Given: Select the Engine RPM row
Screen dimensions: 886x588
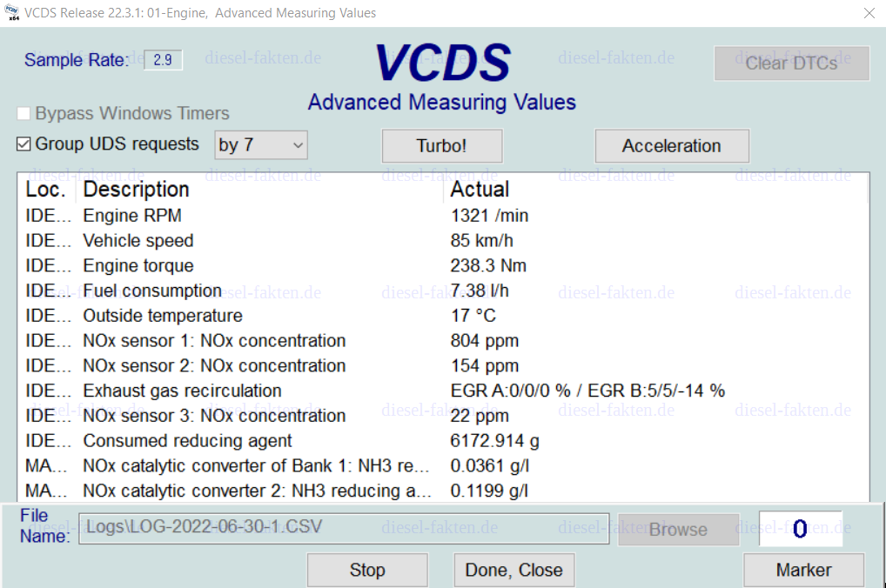Looking at the screenshot, I should (443, 216).
